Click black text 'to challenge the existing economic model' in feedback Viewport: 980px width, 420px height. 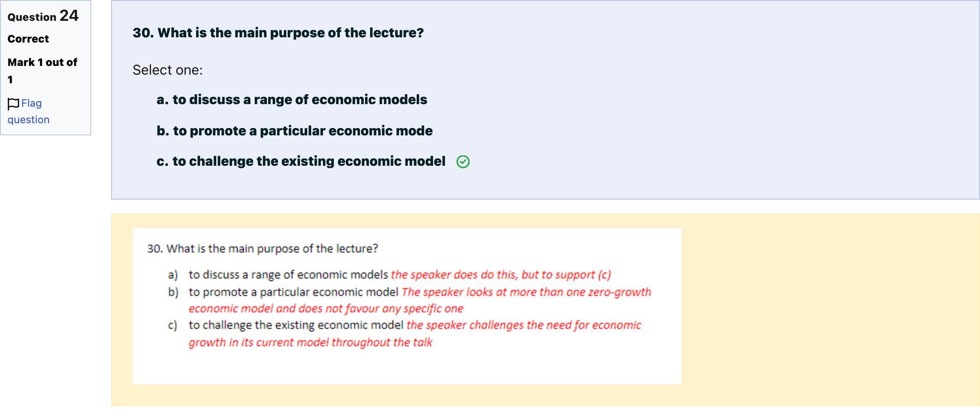[x=296, y=325]
